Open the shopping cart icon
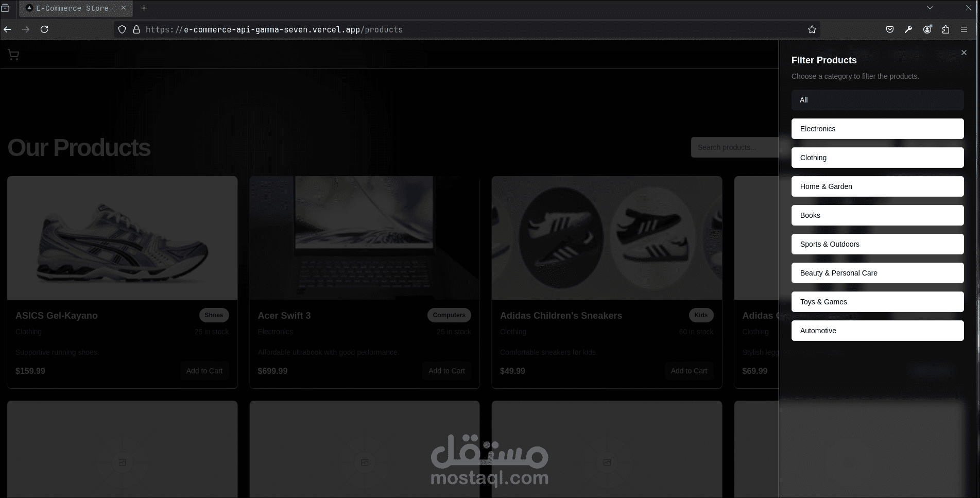 point(14,55)
